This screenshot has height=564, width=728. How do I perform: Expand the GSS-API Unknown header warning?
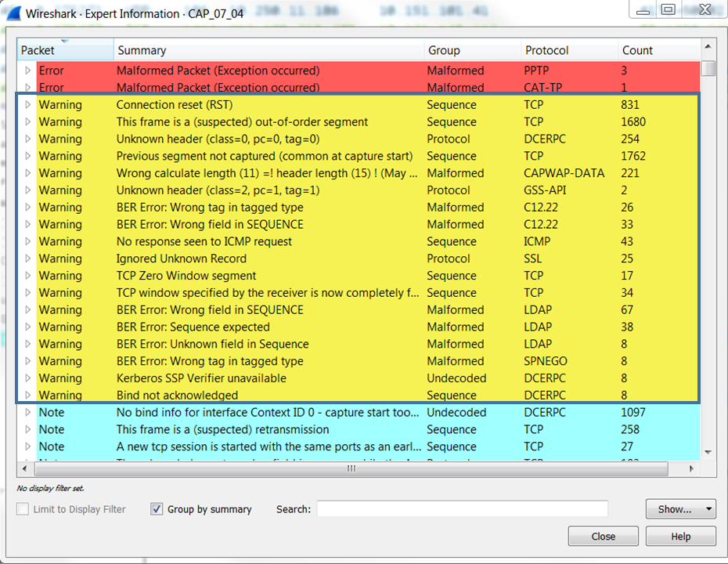point(28,190)
